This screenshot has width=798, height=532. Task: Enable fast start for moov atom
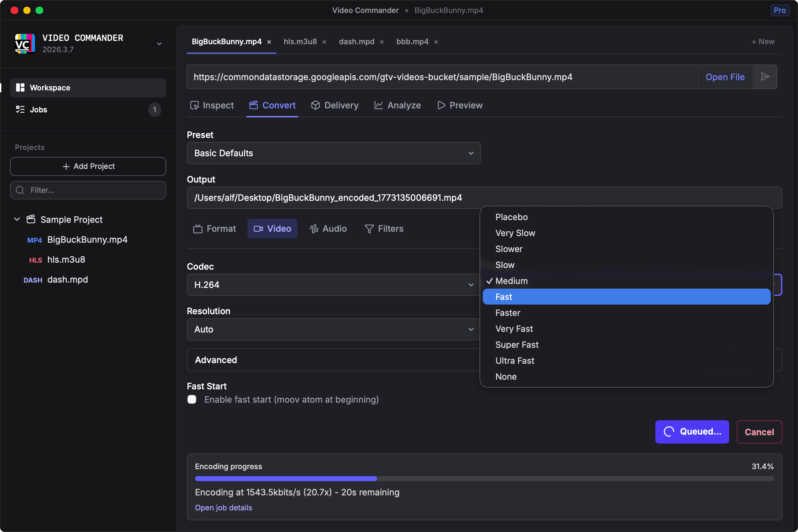(192, 399)
